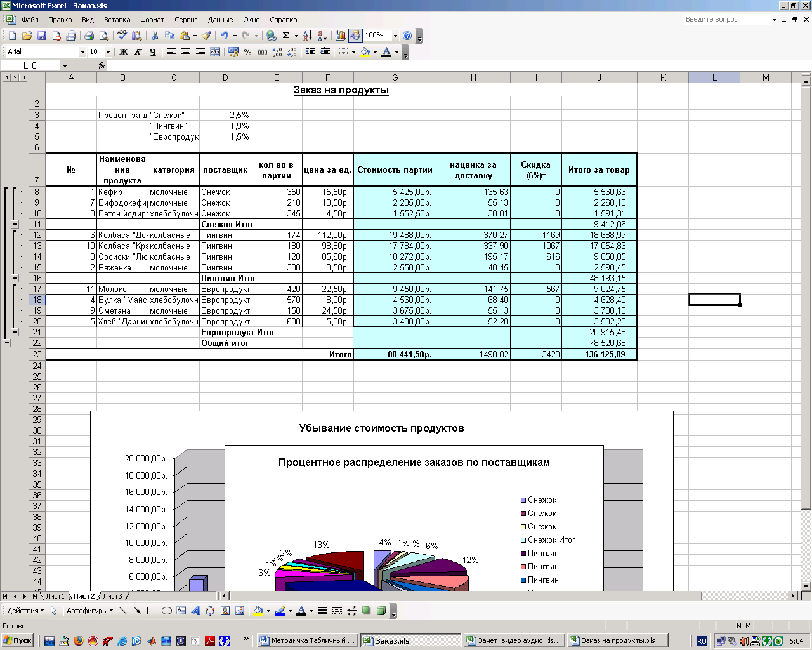
Task: Open the font size dropdown
Action: [x=108, y=52]
